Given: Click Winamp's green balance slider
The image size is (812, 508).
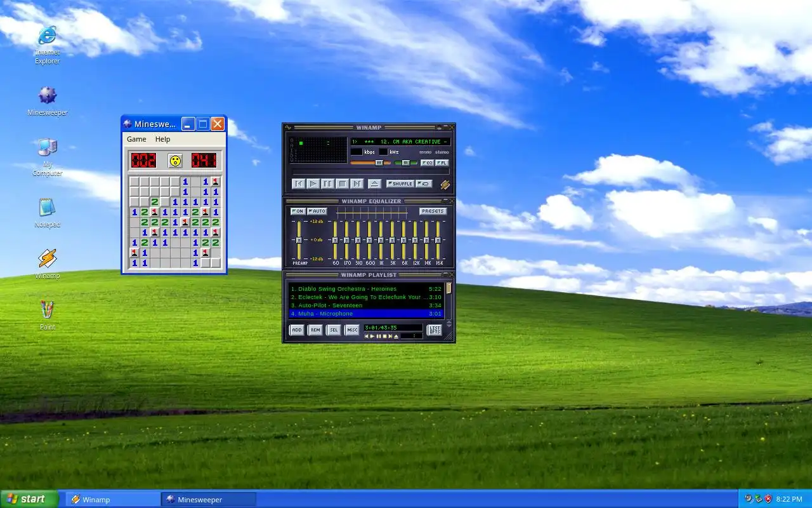Looking at the screenshot, I should pos(406,163).
